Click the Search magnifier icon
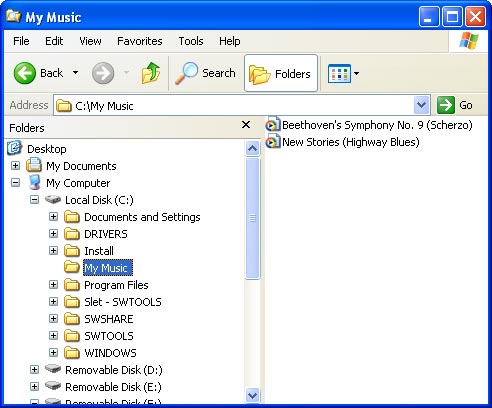Viewport: 492px width, 408px height. coord(186,73)
